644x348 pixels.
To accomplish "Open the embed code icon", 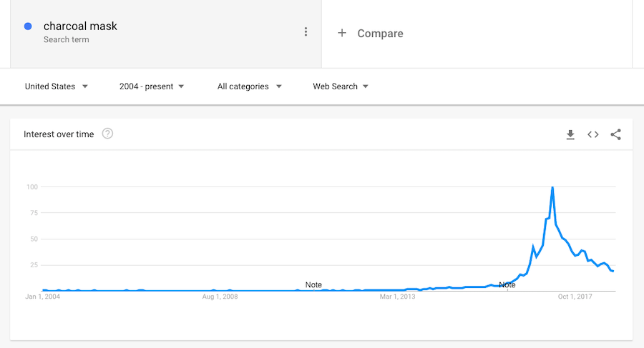I will (x=593, y=134).
